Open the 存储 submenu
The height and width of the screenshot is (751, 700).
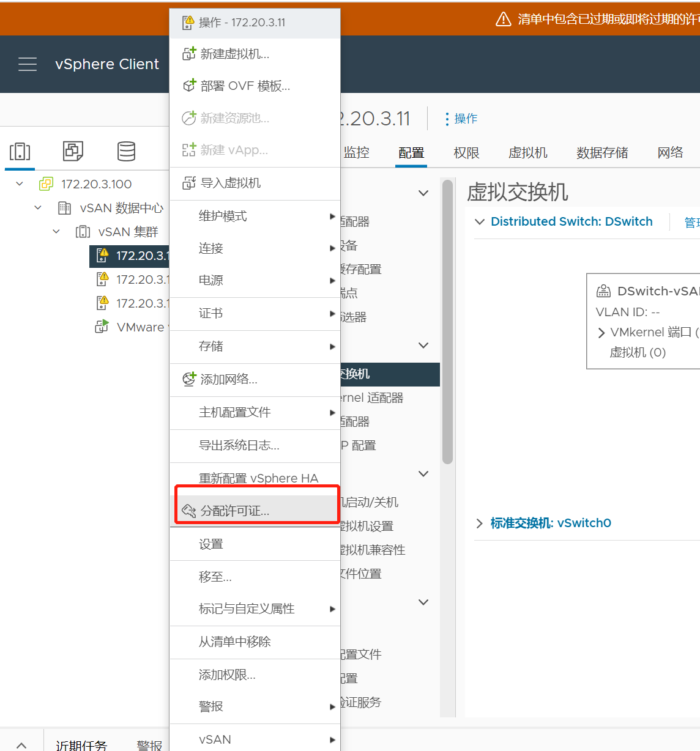(255, 346)
